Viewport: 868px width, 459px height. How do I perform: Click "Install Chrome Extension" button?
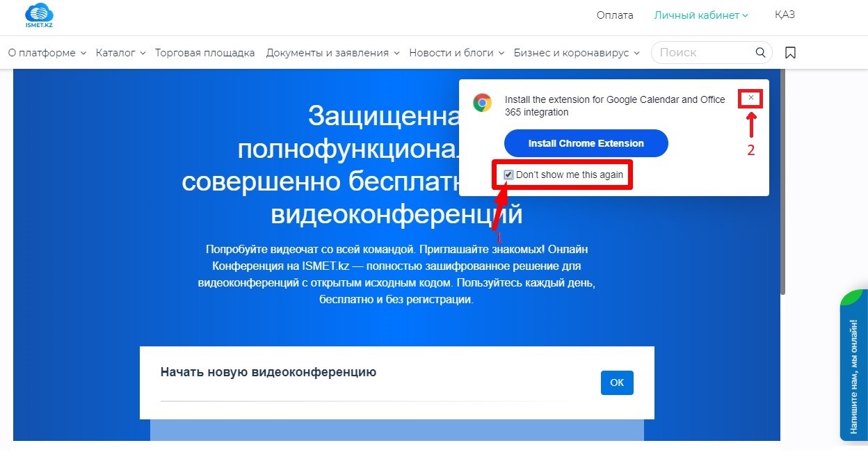pos(586,143)
